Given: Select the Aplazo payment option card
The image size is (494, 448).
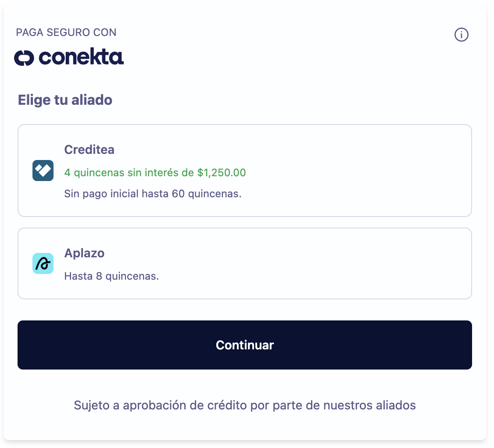Looking at the screenshot, I should (x=245, y=263).
